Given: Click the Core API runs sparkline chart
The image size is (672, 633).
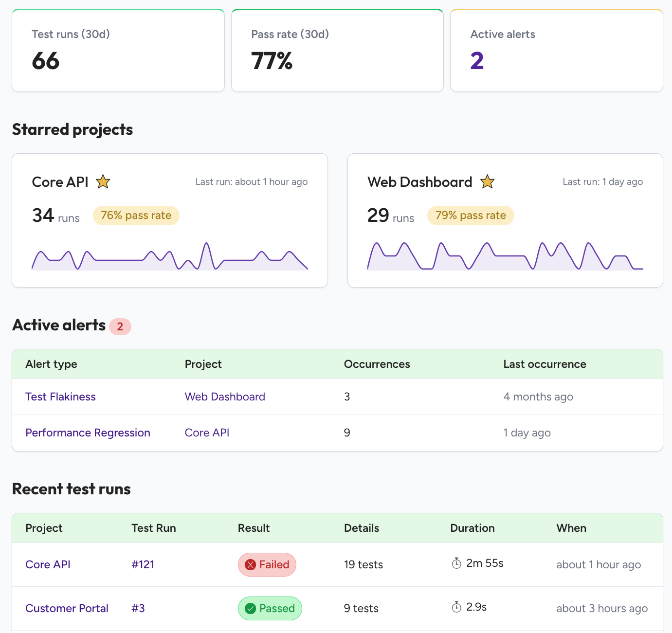Looking at the screenshot, I should (x=170, y=256).
